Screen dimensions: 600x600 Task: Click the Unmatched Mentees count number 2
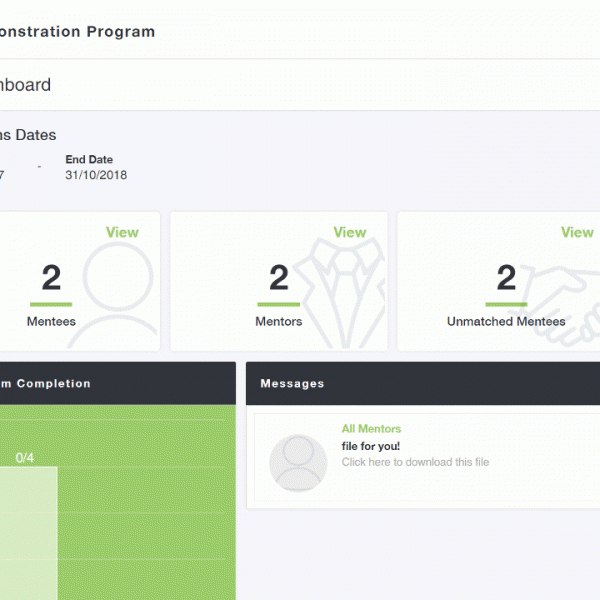[506, 278]
